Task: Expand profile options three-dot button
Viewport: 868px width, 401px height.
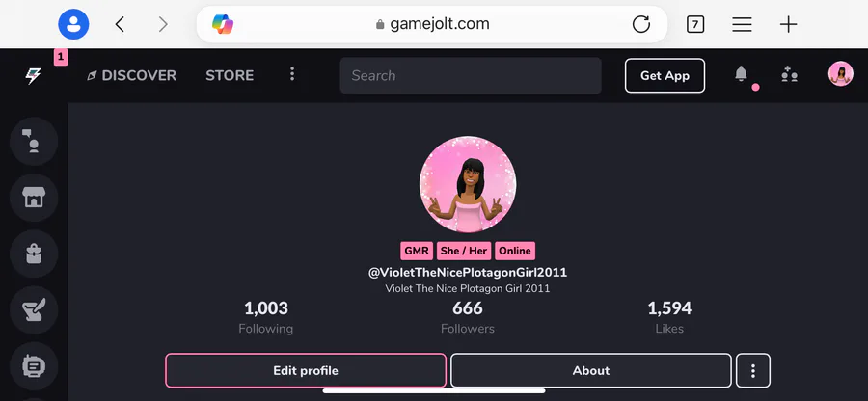Action: coord(753,370)
